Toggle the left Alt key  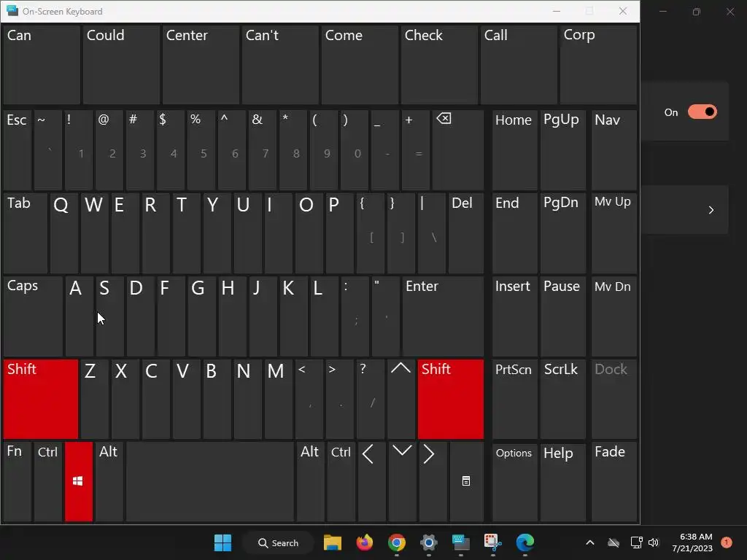[109, 481]
